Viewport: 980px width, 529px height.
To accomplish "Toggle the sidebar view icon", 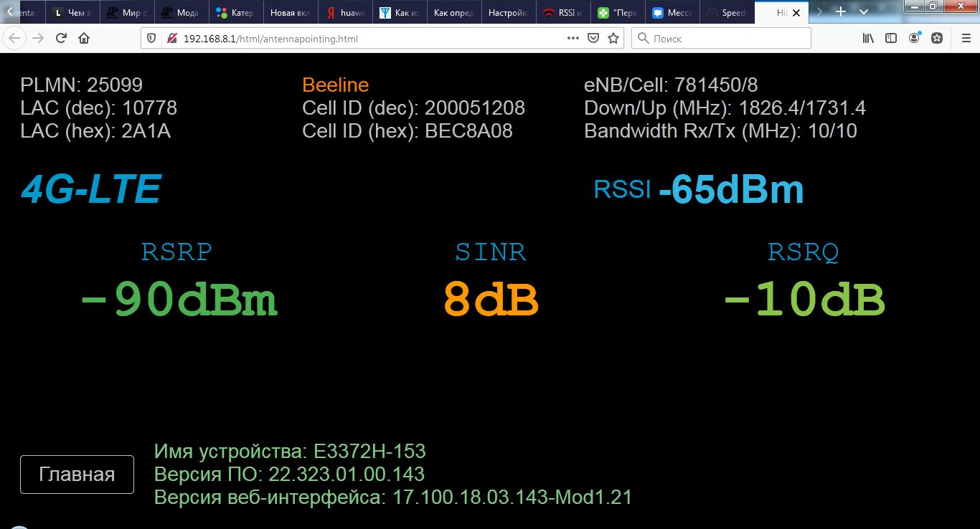I will [x=891, y=39].
